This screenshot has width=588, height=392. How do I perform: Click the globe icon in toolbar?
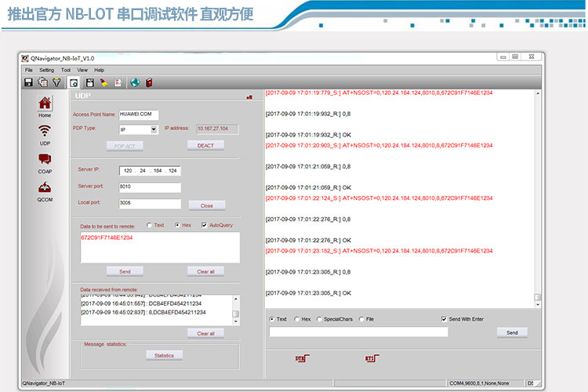135,82
